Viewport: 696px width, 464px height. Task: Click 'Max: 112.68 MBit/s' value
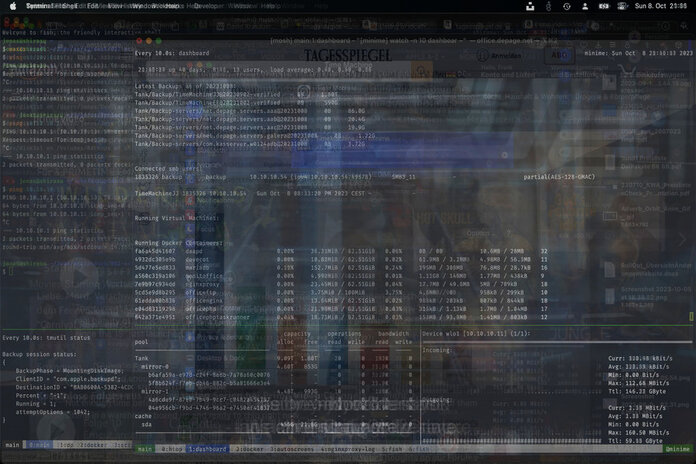pos(638,383)
